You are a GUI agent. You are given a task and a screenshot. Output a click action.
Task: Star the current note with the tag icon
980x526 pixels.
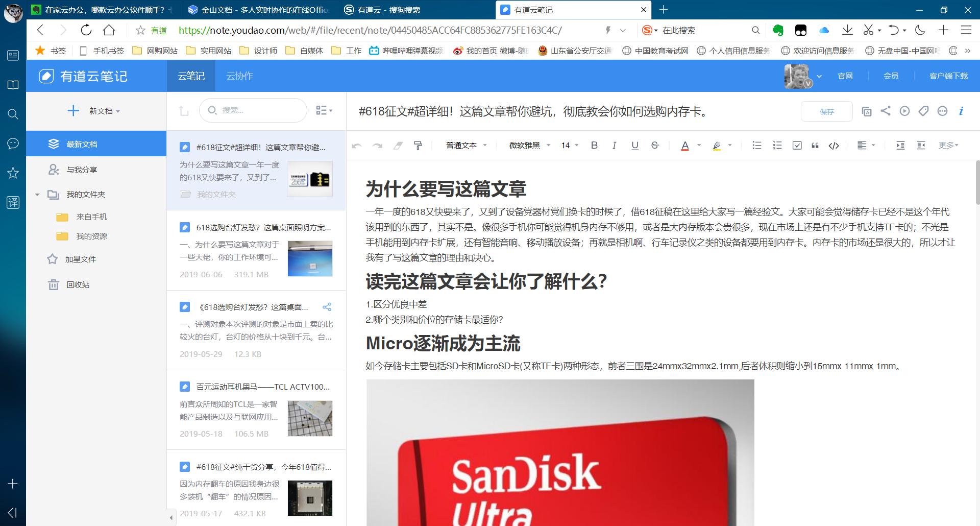(923, 111)
